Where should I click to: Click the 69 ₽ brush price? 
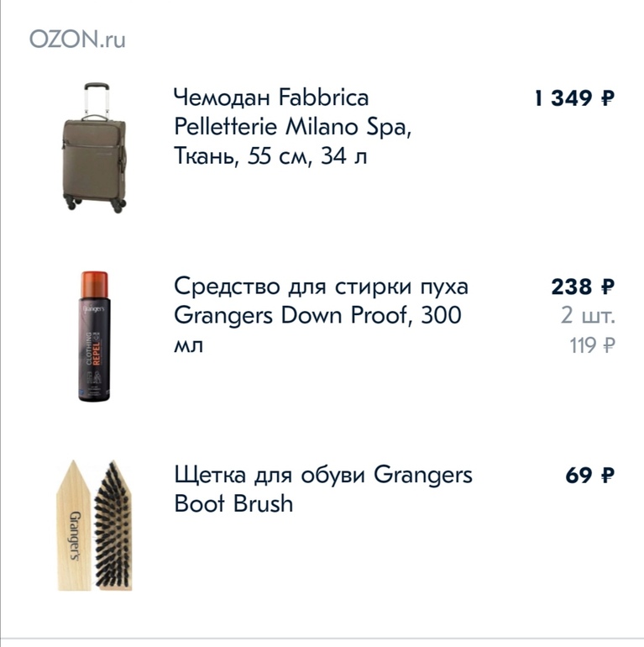(x=589, y=476)
